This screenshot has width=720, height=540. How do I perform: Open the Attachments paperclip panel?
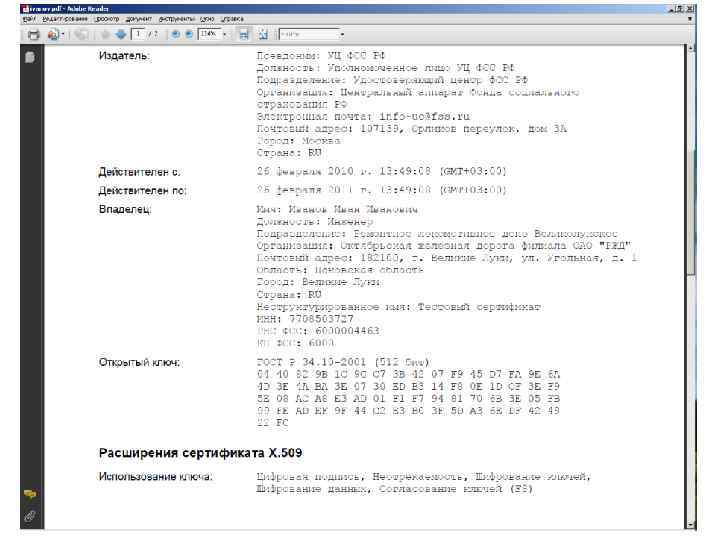30,516
